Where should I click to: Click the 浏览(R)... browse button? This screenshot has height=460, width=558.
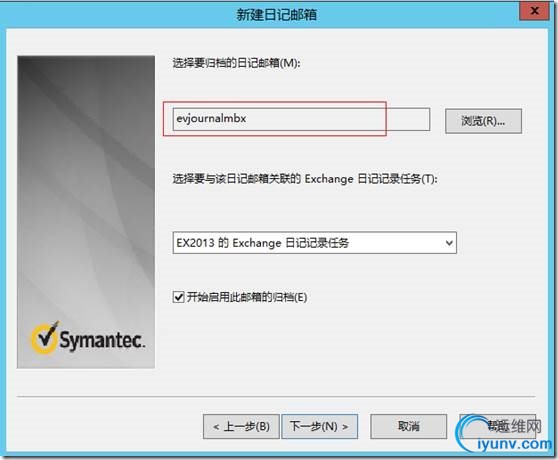[x=483, y=121]
